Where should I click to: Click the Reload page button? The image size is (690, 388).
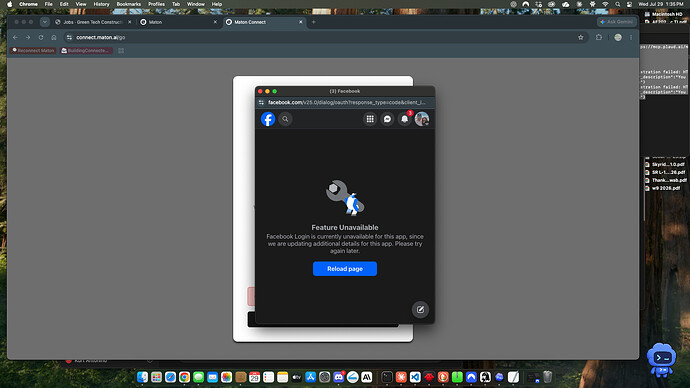coord(345,269)
